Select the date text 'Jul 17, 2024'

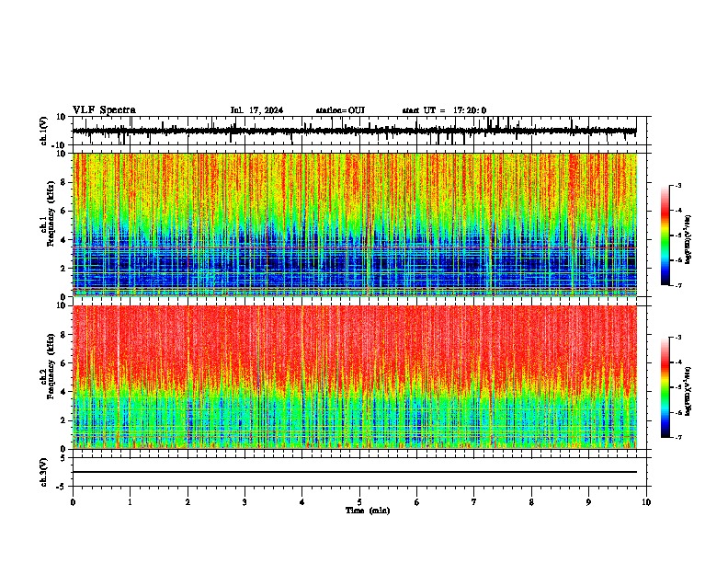tap(256, 110)
